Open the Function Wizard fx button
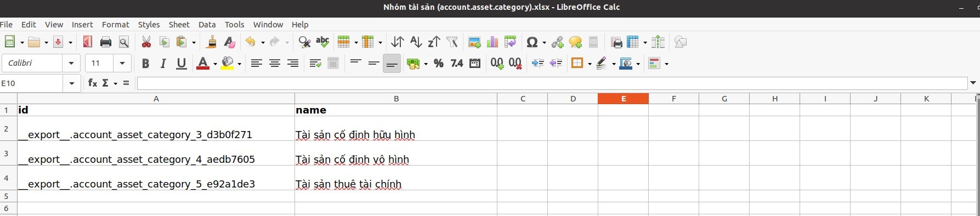Screen dimensions: 980x216 (x=93, y=83)
